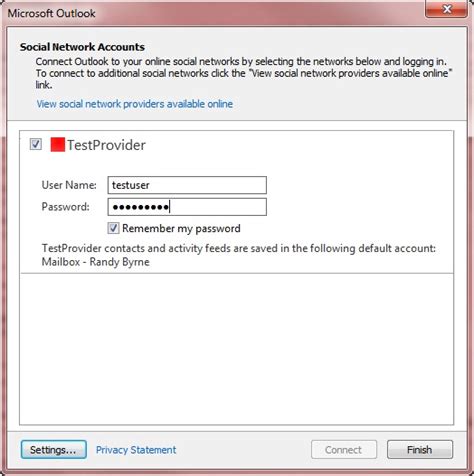The image size is (474, 476).
Task: Focus the User Name field containing testuser
Action: coord(187,185)
